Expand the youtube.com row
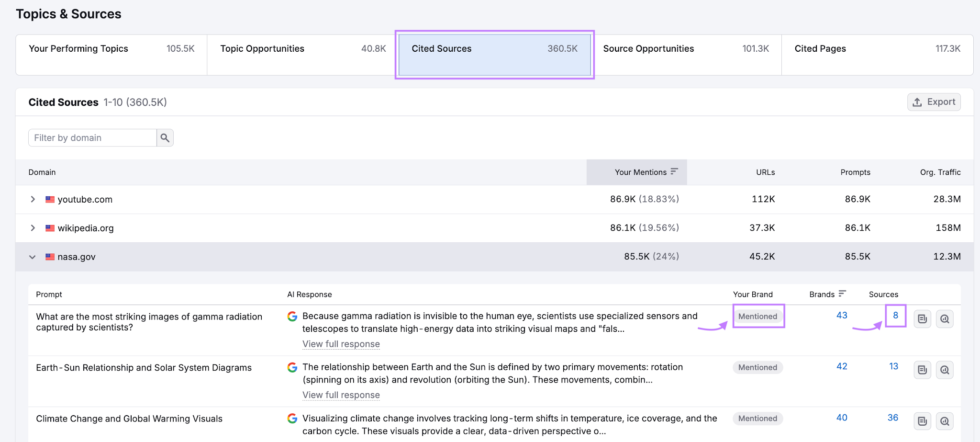980x442 pixels. pos(33,199)
